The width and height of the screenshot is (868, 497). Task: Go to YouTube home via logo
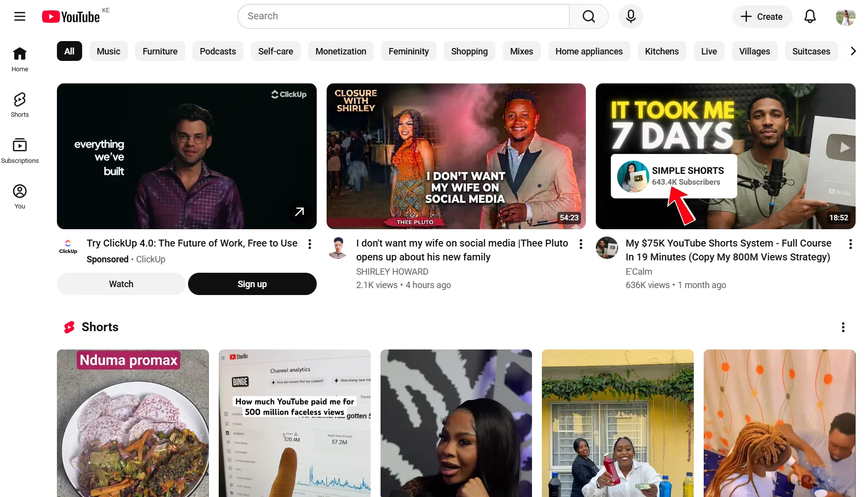(71, 17)
